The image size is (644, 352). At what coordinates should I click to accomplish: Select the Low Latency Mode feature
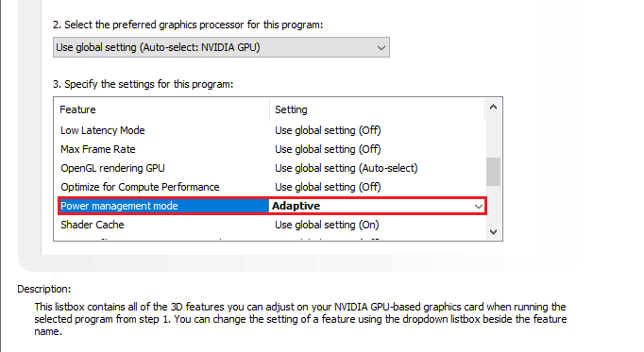(x=103, y=130)
